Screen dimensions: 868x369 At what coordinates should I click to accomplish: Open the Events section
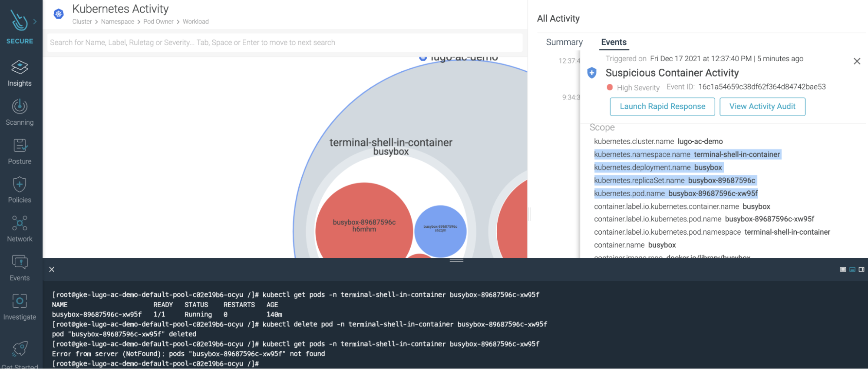pyautogui.click(x=20, y=268)
